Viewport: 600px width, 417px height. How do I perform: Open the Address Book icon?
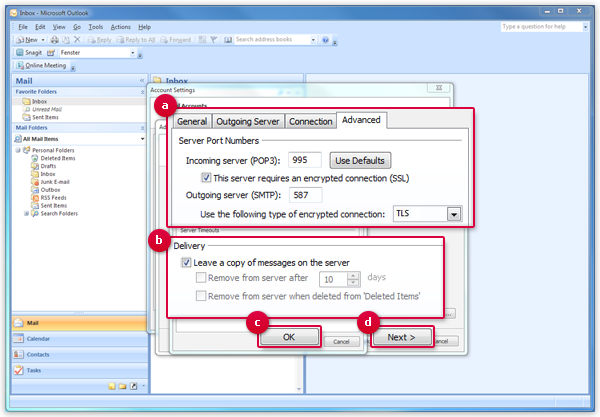click(228, 39)
